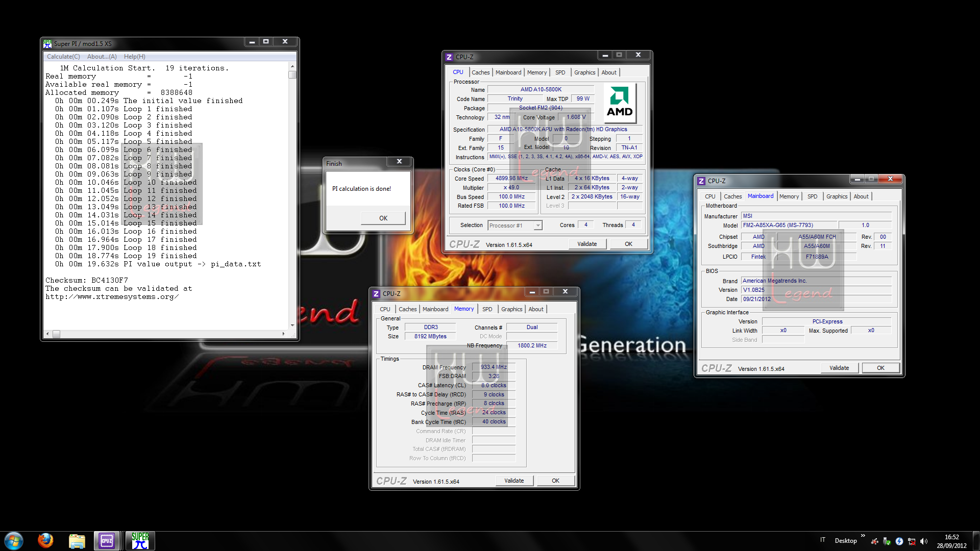Open CPU tab in Memory CPU-Z window

[385, 309]
